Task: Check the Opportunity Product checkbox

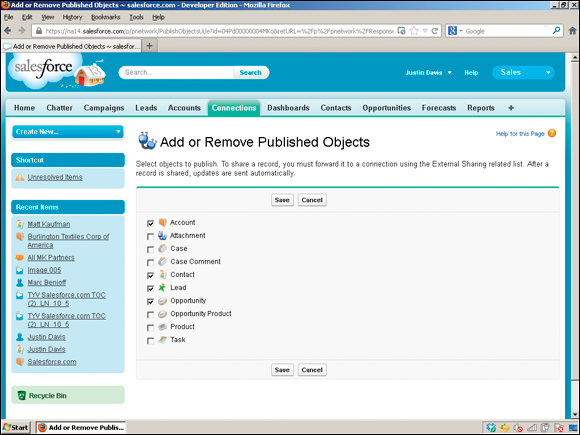Action: [150, 315]
